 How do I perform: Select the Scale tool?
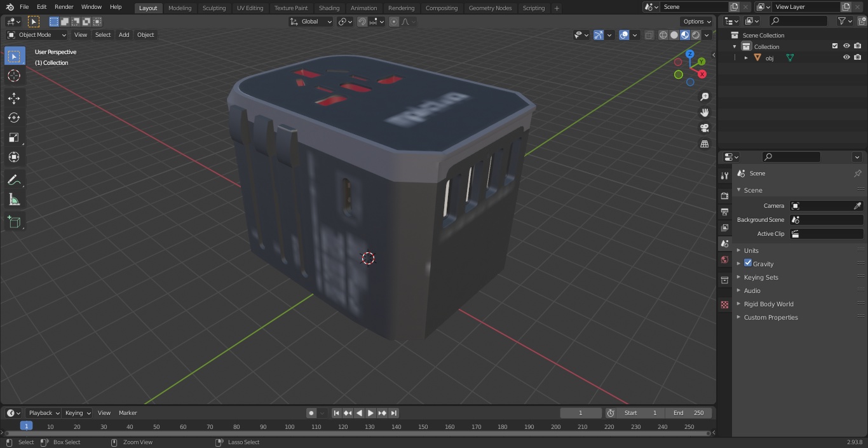point(14,137)
